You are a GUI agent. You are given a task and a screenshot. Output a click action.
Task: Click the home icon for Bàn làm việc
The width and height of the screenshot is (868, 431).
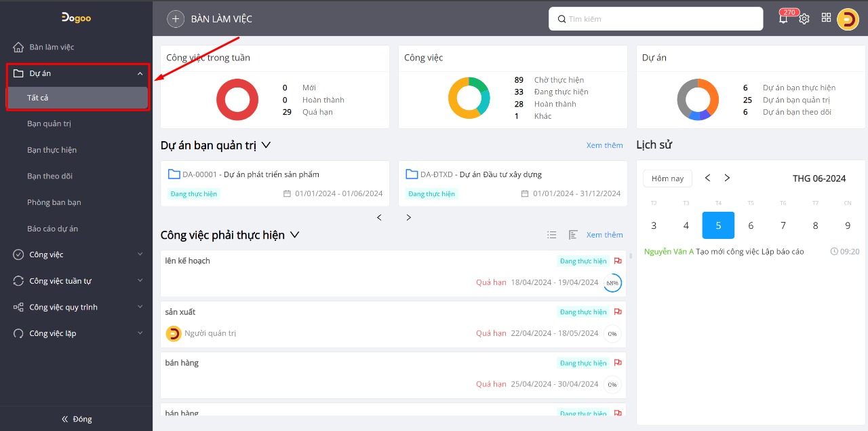(x=18, y=47)
